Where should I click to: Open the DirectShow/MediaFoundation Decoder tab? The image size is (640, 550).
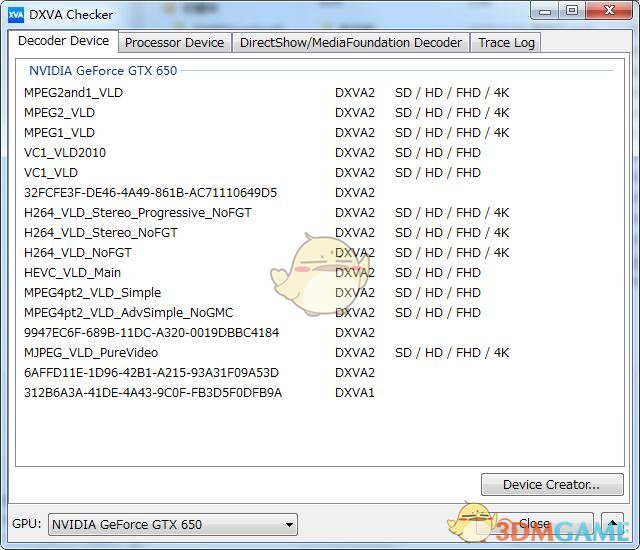351,42
